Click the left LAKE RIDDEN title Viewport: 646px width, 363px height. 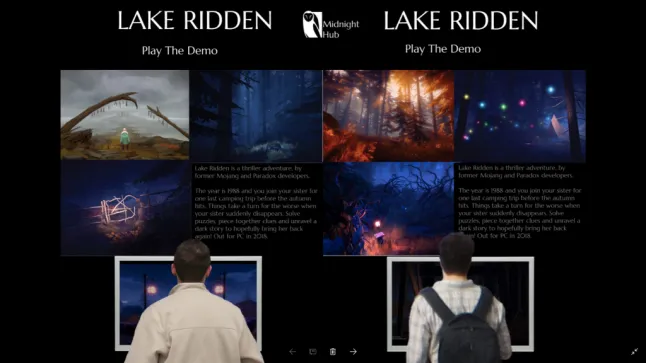pyautogui.click(x=195, y=20)
